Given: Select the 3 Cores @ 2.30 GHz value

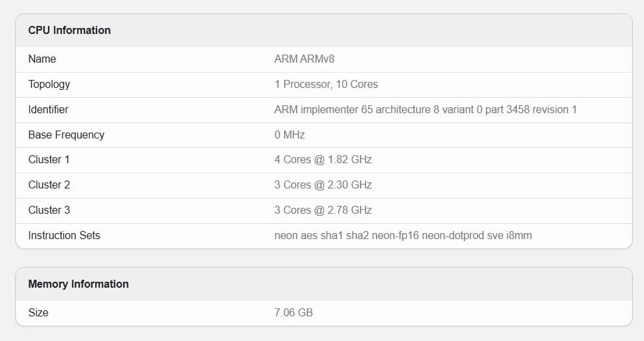Looking at the screenshot, I should pos(323,184).
